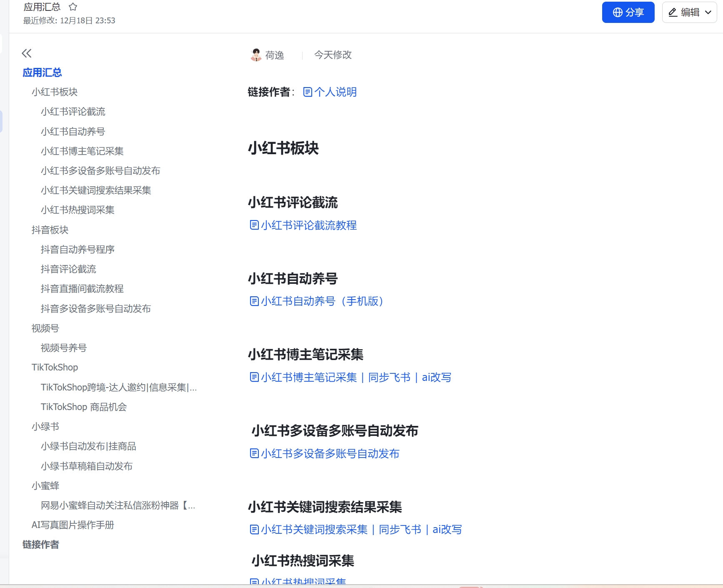
Task: Click the 小红书评论截流 heading
Action: (293, 203)
